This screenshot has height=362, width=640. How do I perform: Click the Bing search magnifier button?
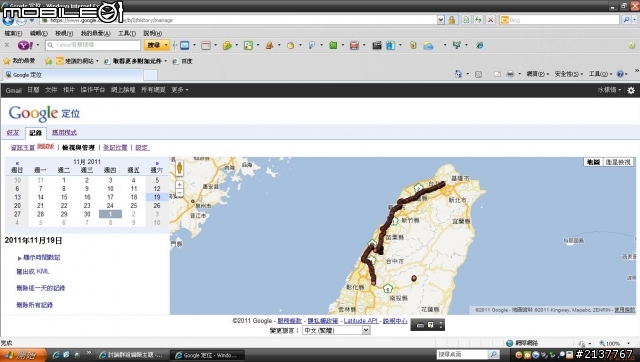pyautogui.click(x=627, y=20)
